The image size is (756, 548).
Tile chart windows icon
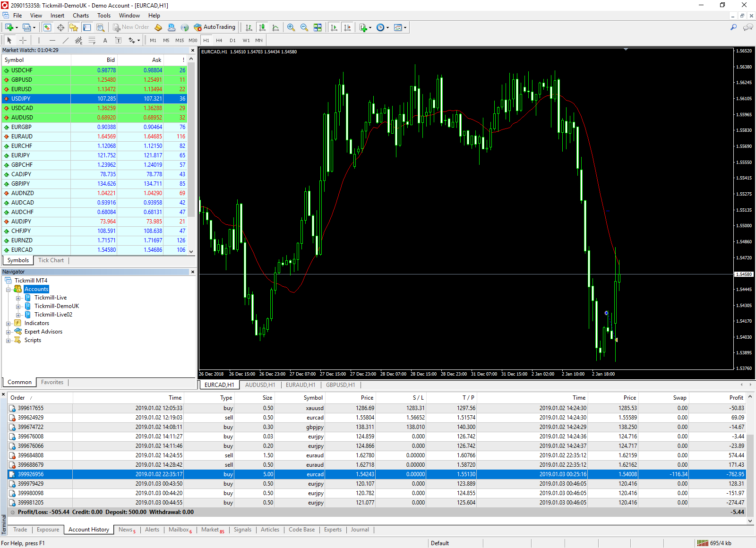318,27
